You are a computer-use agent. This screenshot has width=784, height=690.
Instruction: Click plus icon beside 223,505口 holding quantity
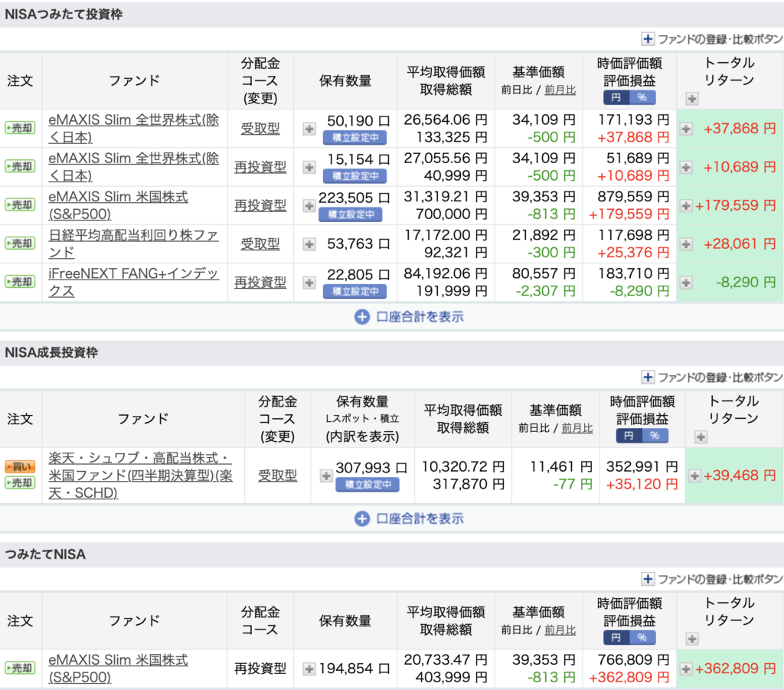point(309,205)
